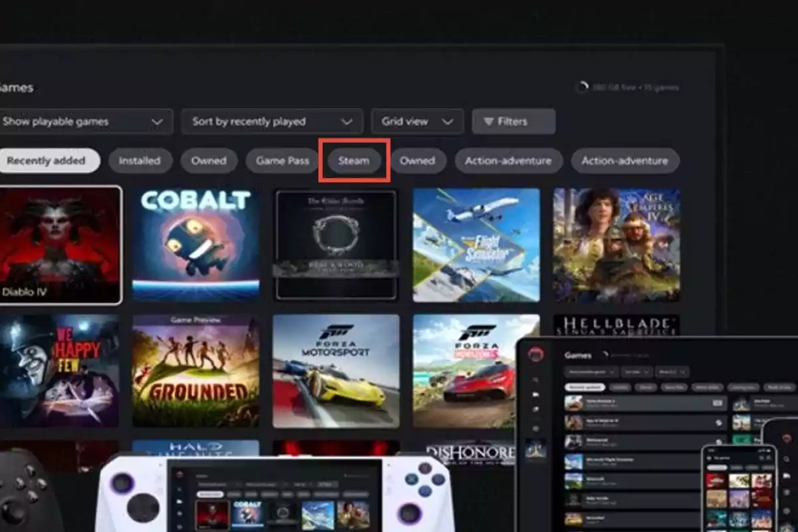Click the search icon on the tablet sidebar
Image resolution: width=798 pixels, height=532 pixels.
coord(536,380)
